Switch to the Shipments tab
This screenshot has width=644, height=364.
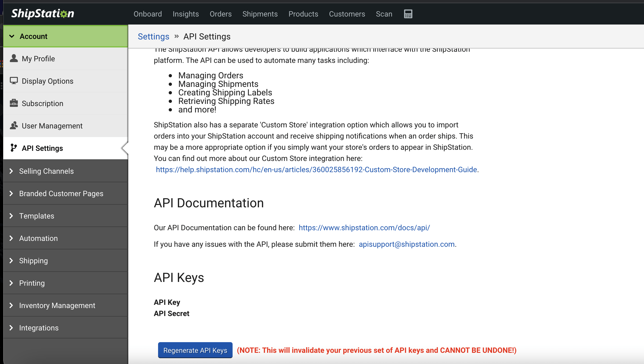coord(260,14)
